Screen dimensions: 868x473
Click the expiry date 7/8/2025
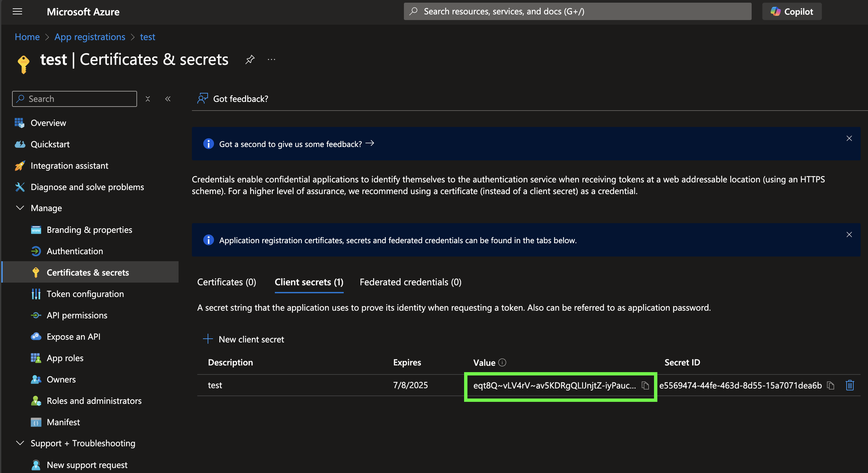tap(410, 385)
